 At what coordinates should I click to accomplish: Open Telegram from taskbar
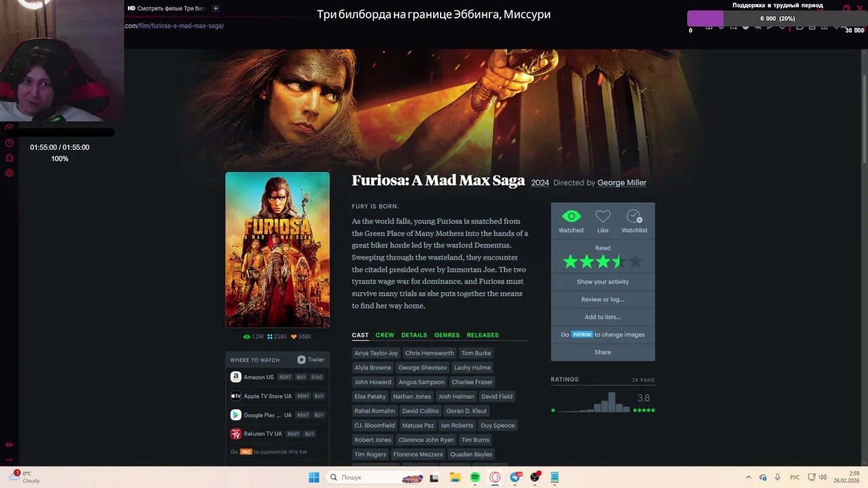515,477
